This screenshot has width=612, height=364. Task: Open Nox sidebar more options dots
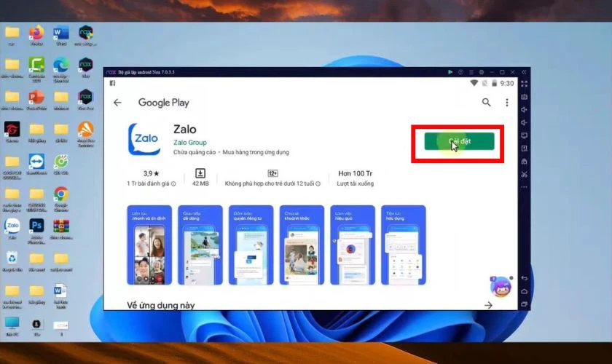[x=524, y=187]
